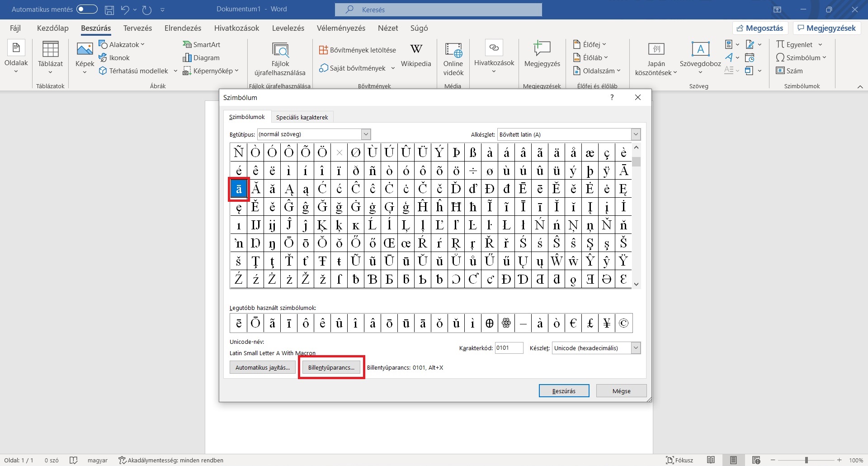This screenshot has width=868, height=466.
Task: Click the Undo arrow icon
Action: [x=125, y=10]
